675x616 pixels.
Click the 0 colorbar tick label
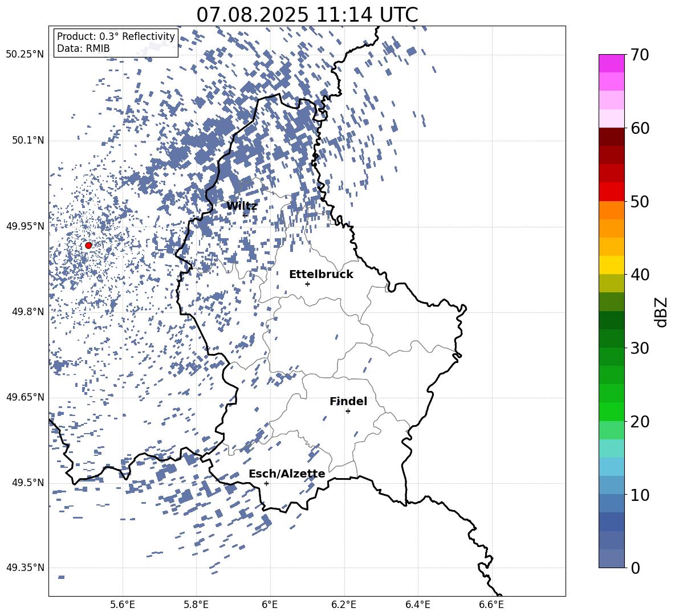click(x=635, y=568)
